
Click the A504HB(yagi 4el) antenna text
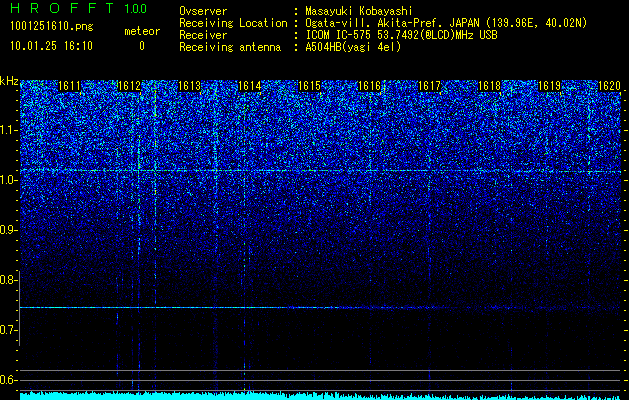point(353,47)
